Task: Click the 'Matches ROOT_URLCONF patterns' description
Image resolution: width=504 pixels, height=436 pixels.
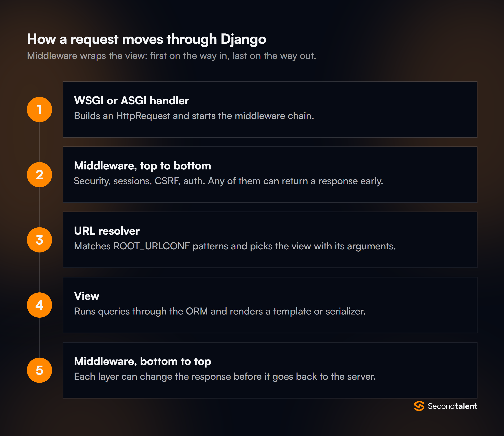Action: pyautogui.click(x=235, y=246)
